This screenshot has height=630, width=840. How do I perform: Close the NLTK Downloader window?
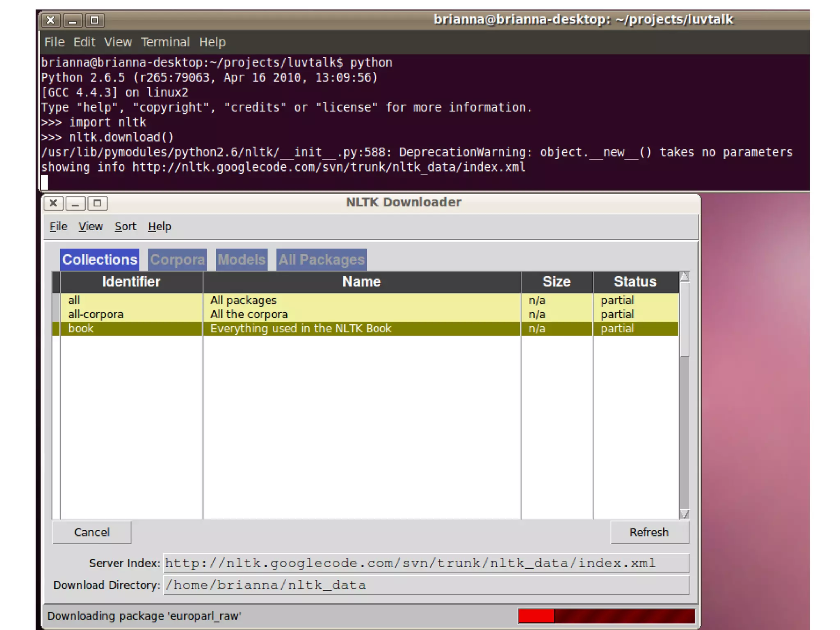[x=53, y=203]
